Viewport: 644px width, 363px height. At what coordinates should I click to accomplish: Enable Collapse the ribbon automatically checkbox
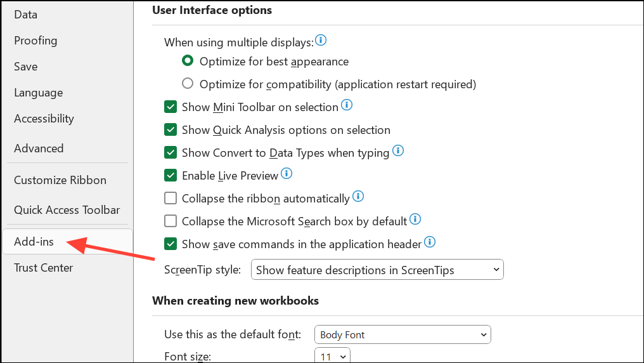click(x=171, y=198)
